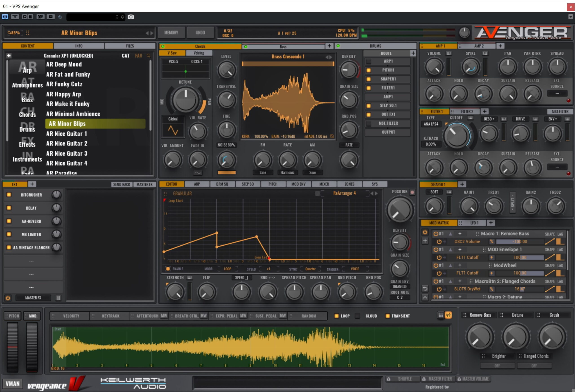Toggle the Bitcrusher effect on/off
Image resolution: width=575 pixels, height=392 pixels.
(9, 195)
